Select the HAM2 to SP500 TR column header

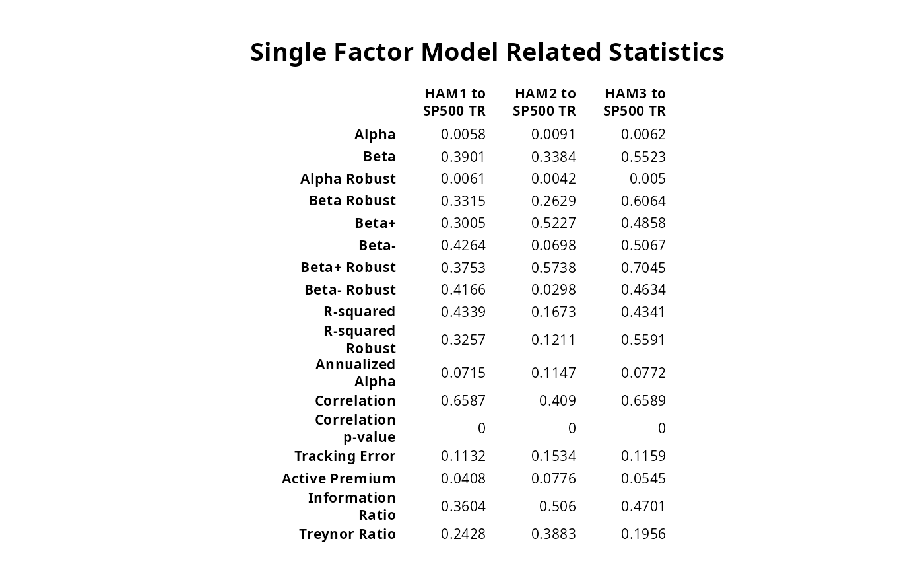coord(544,102)
